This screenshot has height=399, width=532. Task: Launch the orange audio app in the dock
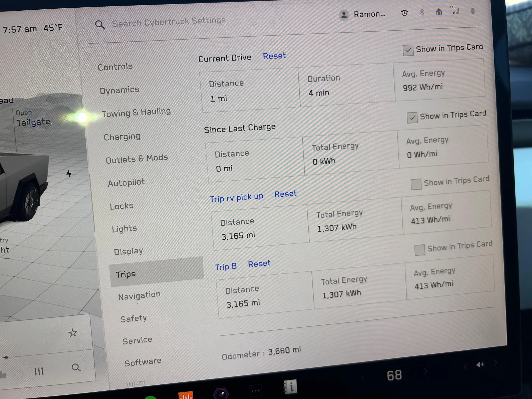[186, 395]
